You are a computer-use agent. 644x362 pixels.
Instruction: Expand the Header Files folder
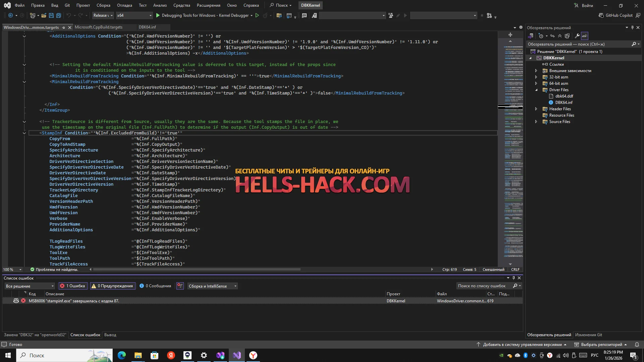(x=536, y=109)
